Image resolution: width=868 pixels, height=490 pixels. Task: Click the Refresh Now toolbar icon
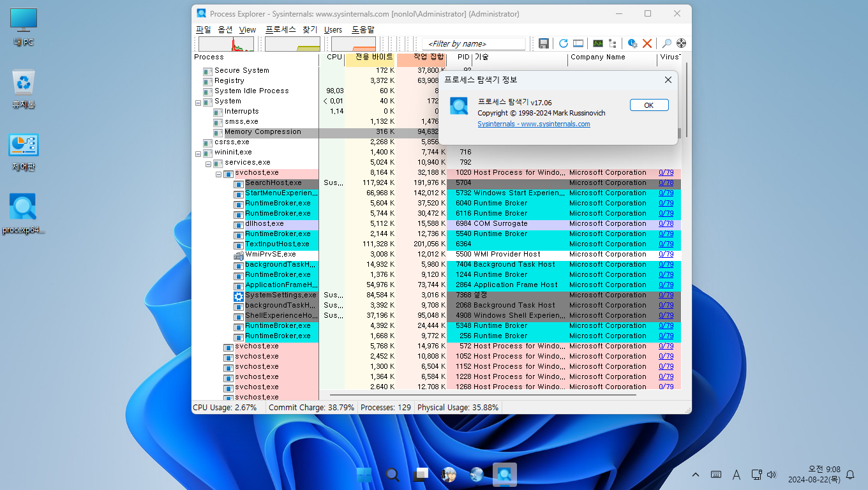tap(564, 43)
